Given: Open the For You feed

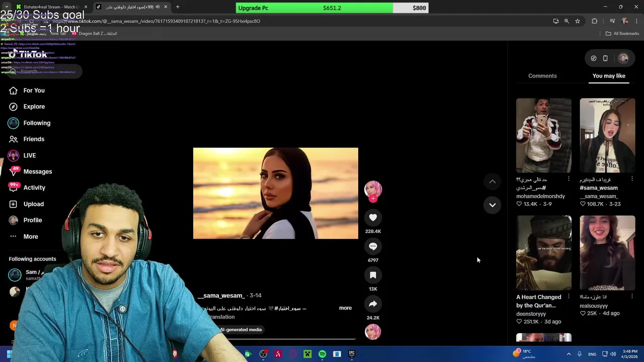Looking at the screenshot, I should coord(34,90).
